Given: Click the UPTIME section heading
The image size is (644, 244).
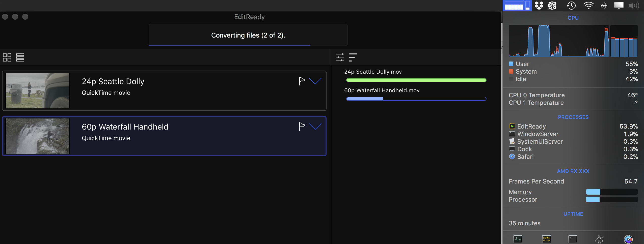Looking at the screenshot, I should coord(573,214).
